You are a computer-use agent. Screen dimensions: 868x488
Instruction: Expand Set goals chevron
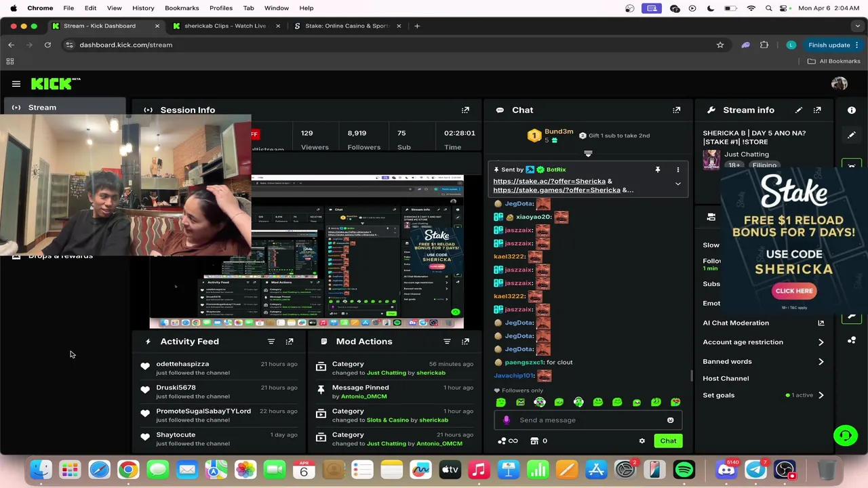tap(821, 395)
